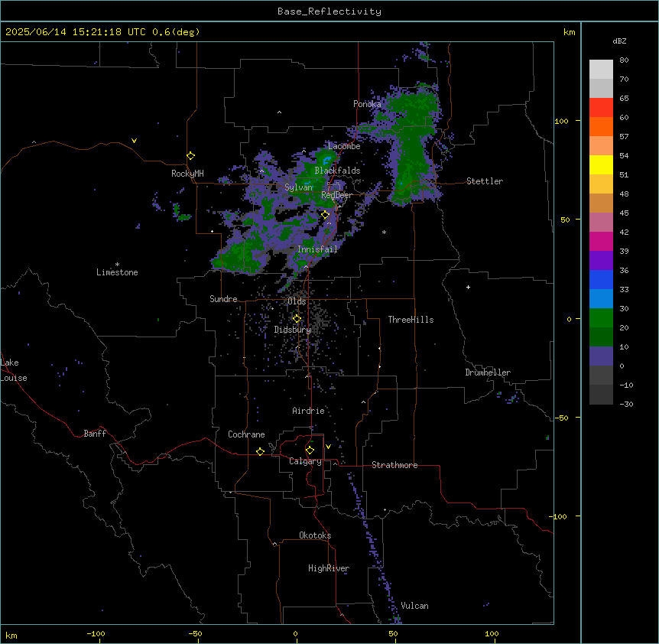Click the yellow diamond marker below RedDeer
The width and height of the screenshot is (659, 644).
point(326,215)
